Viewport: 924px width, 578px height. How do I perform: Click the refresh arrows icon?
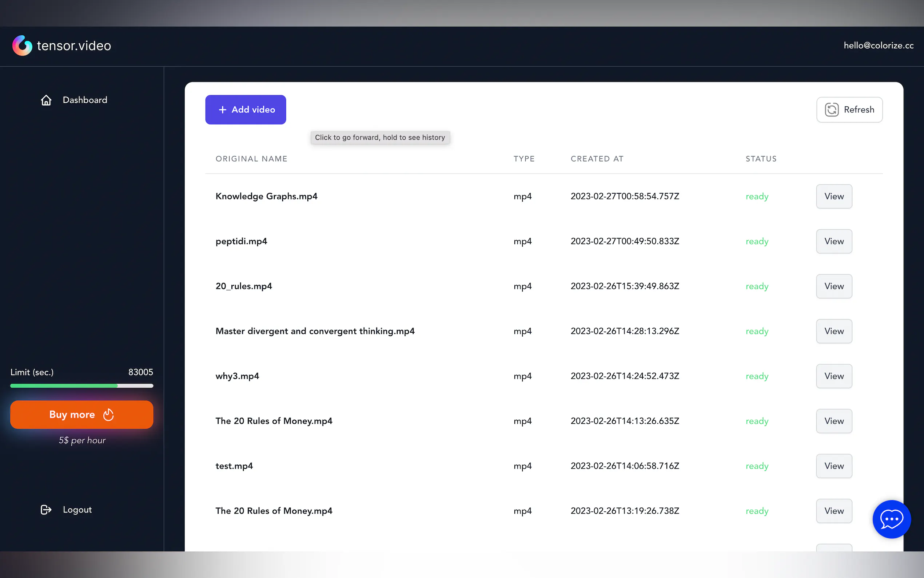point(831,110)
